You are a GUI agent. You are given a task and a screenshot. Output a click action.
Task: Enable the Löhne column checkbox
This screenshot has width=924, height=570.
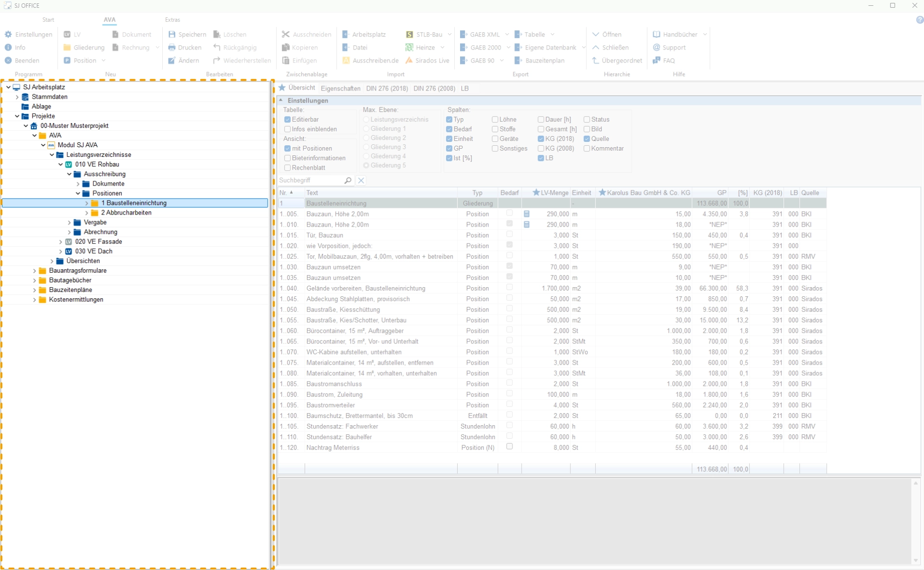point(495,119)
